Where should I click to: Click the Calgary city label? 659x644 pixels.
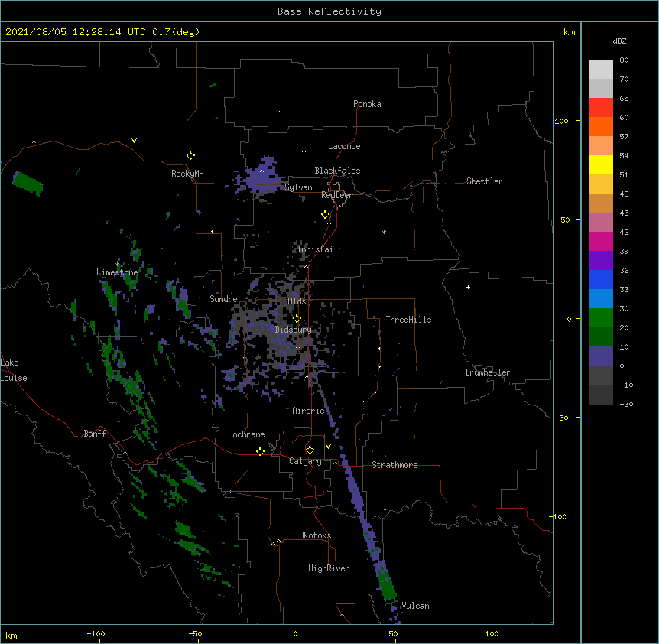(305, 461)
